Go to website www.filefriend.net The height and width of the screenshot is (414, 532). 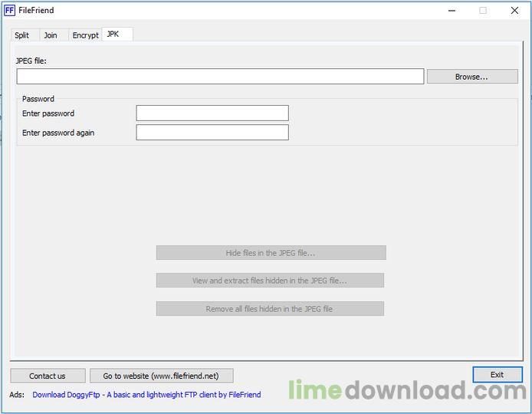[162, 376]
